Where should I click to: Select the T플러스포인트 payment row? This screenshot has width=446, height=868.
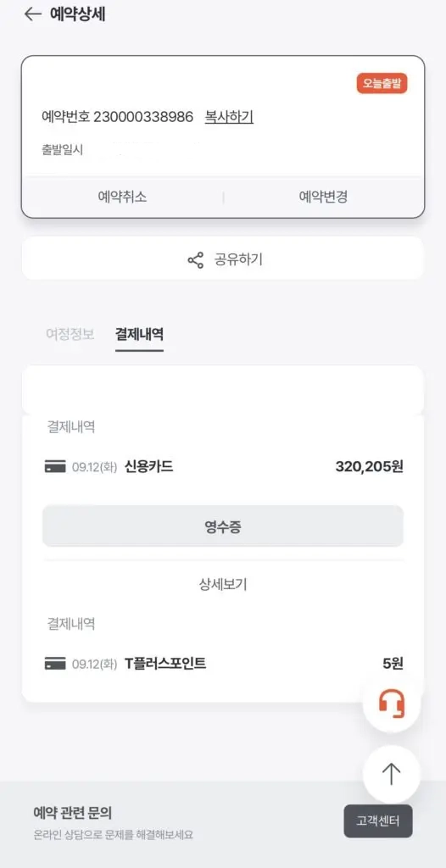coord(224,663)
